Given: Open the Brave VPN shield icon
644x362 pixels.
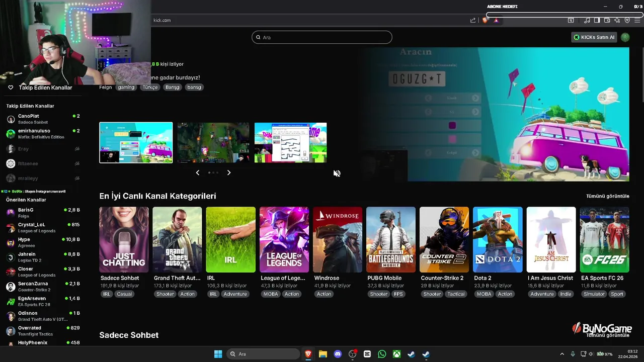Looking at the screenshot, I should pyautogui.click(x=627, y=20).
